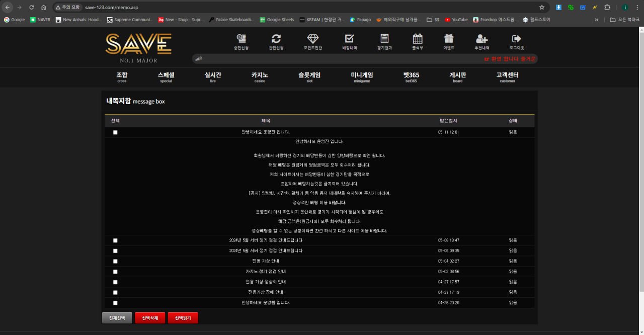Open the 04-26 안녕하세요 운영팀 입니다 message
The height and width of the screenshot is (335, 644).
[266, 303]
